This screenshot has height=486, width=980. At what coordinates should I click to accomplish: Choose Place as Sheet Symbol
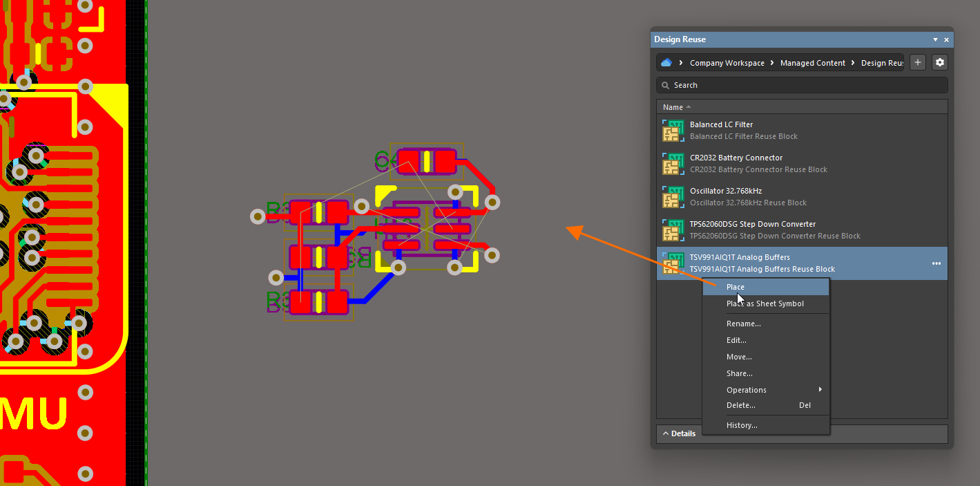pyautogui.click(x=766, y=303)
